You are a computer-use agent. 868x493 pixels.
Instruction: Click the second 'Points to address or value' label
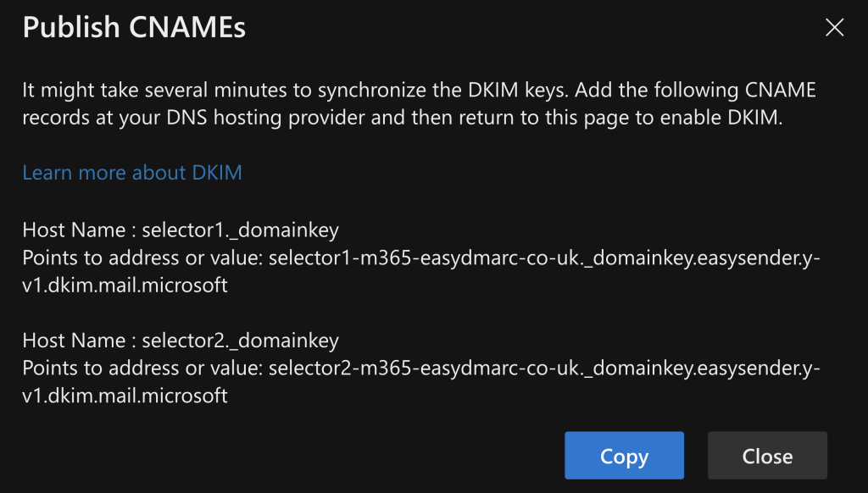[142, 368]
